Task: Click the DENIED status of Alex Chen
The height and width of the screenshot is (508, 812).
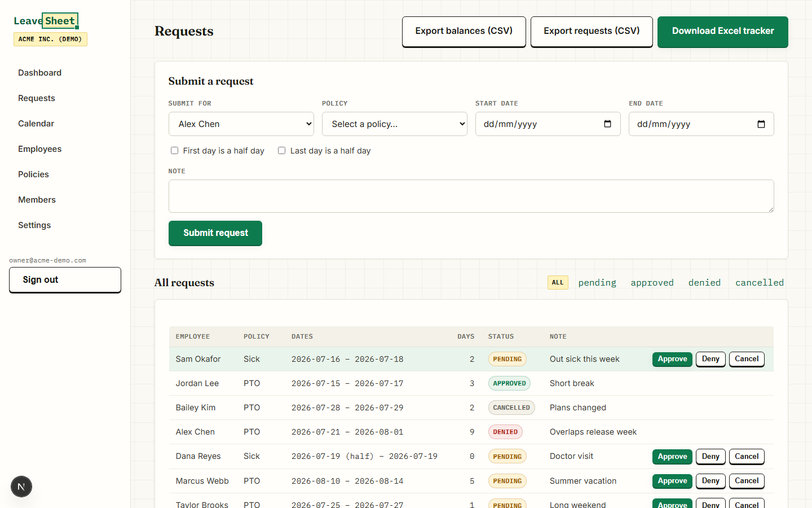Action: 505,432
